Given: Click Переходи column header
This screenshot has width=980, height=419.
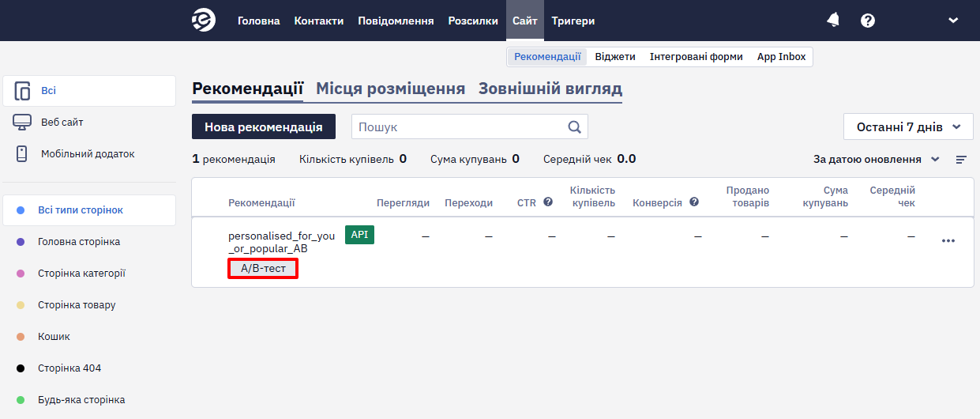Looking at the screenshot, I should tap(468, 203).
